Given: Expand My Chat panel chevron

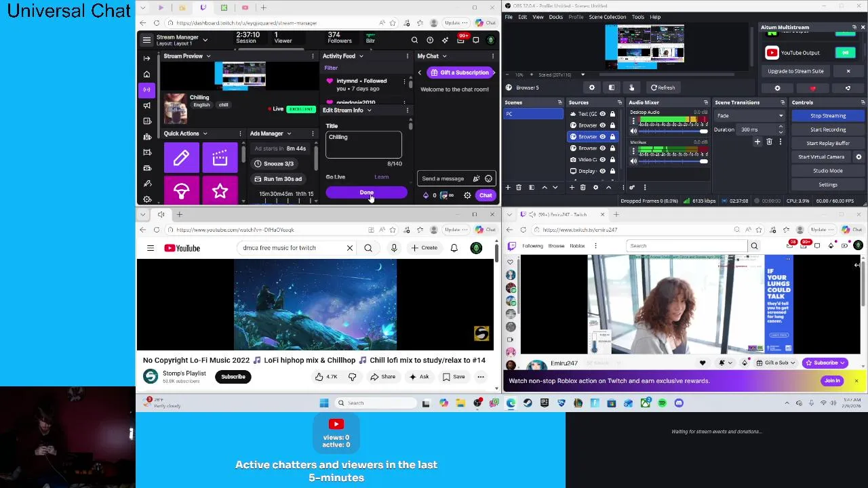Looking at the screenshot, I should click(x=444, y=56).
